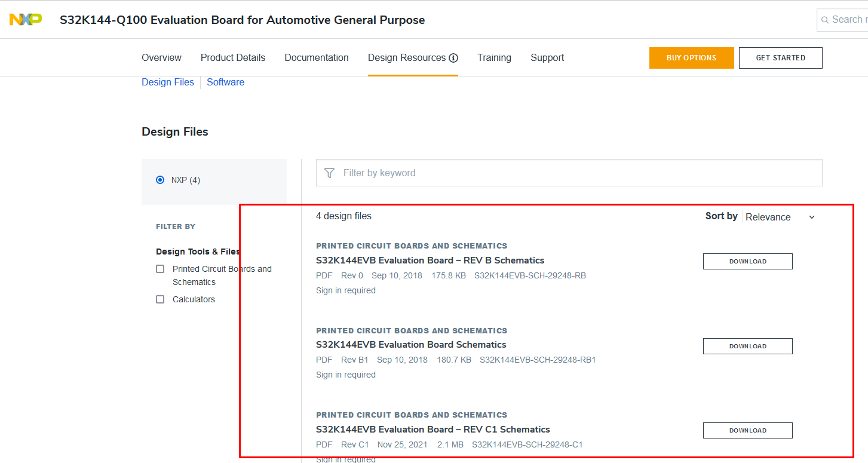The image size is (868, 463).
Task: Click the NXP logo icon
Action: 26,20
